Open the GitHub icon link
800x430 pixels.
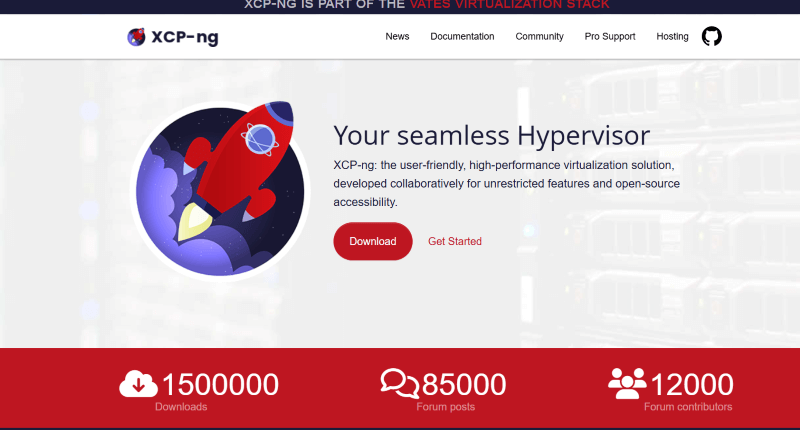click(711, 36)
